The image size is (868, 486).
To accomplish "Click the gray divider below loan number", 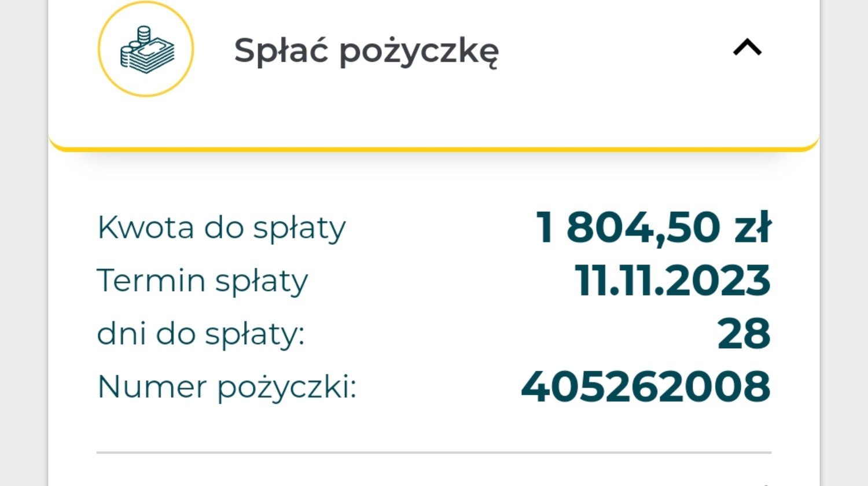I will [x=434, y=452].
